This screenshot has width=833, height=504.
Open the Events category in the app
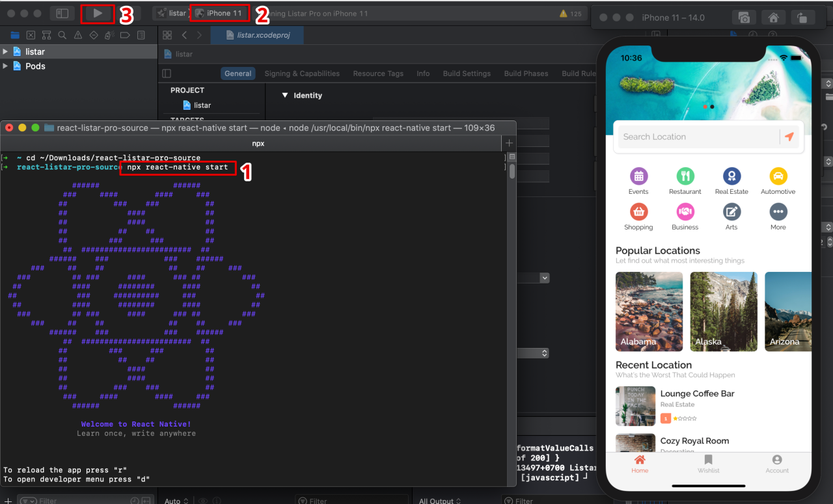(638, 181)
